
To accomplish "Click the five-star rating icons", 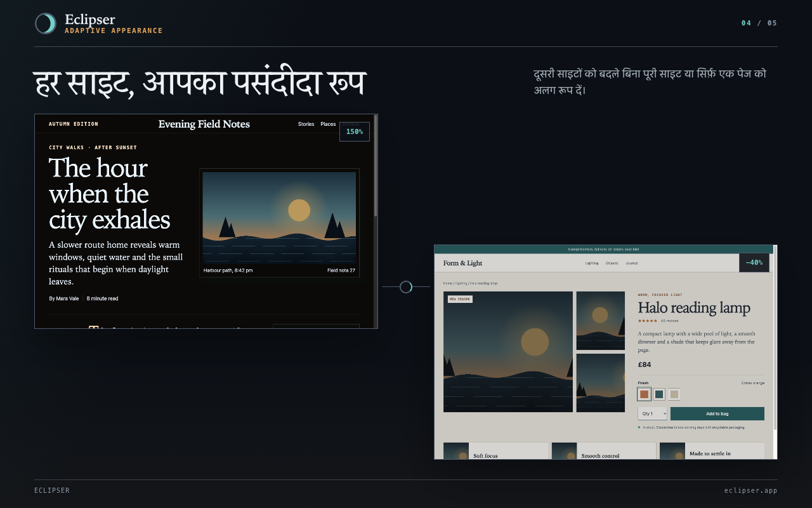I will pyautogui.click(x=648, y=321).
